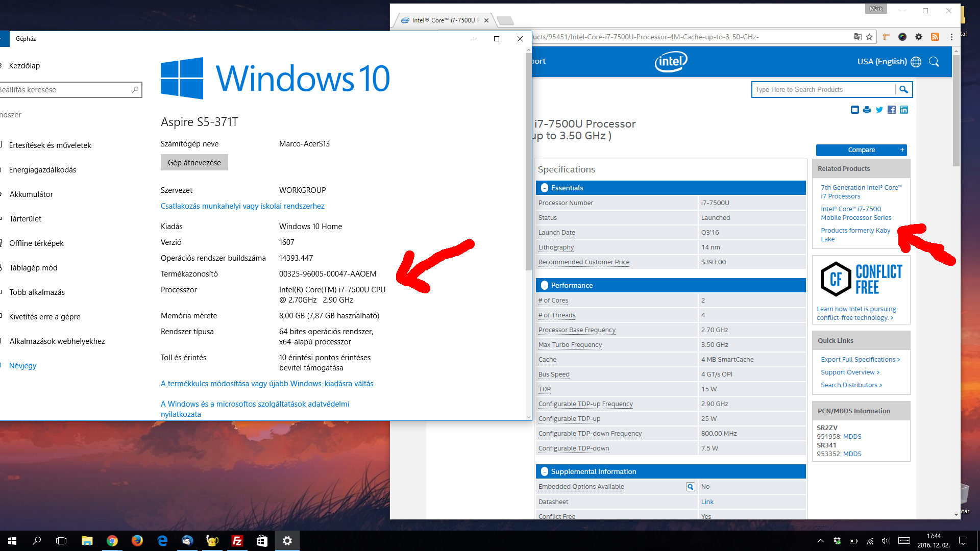Image resolution: width=980 pixels, height=551 pixels.
Task: Open Offline térképek settings page
Action: point(36,243)
